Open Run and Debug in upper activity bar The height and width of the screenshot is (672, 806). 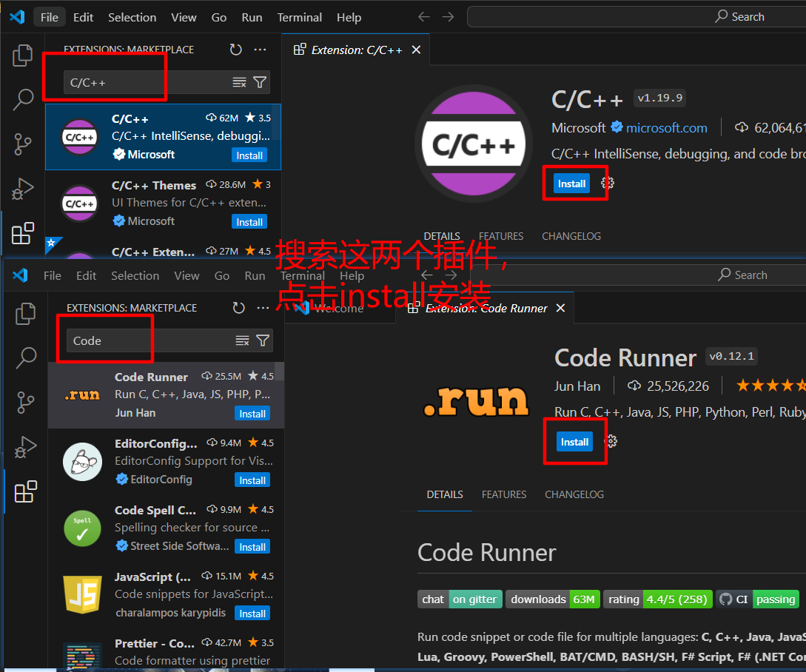tap(23, 189)
